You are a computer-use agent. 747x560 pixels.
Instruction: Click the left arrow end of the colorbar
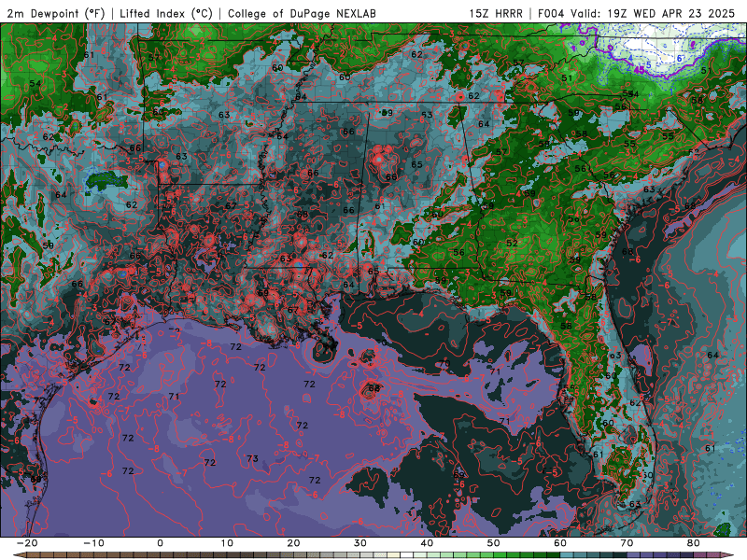point(18,554)
